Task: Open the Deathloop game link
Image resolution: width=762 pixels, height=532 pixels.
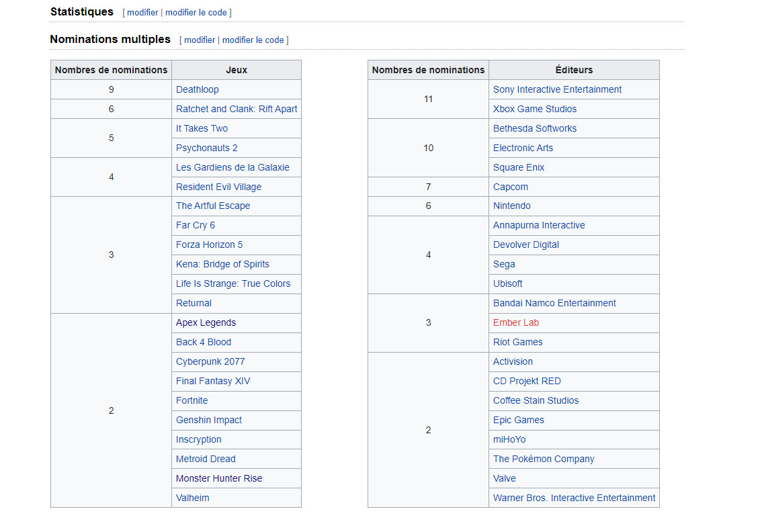Action: click(198, 89)
